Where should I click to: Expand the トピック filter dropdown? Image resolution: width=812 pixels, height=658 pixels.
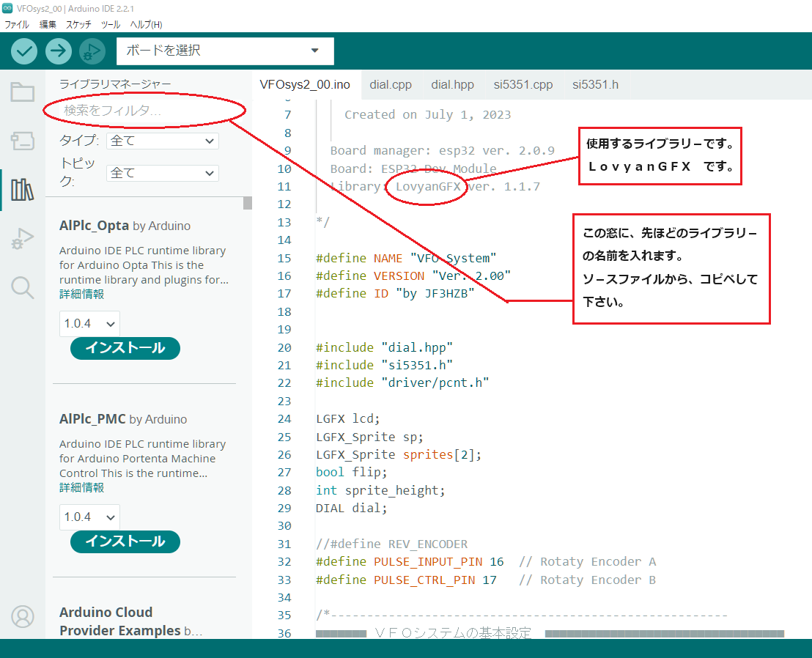pos(163,173)
